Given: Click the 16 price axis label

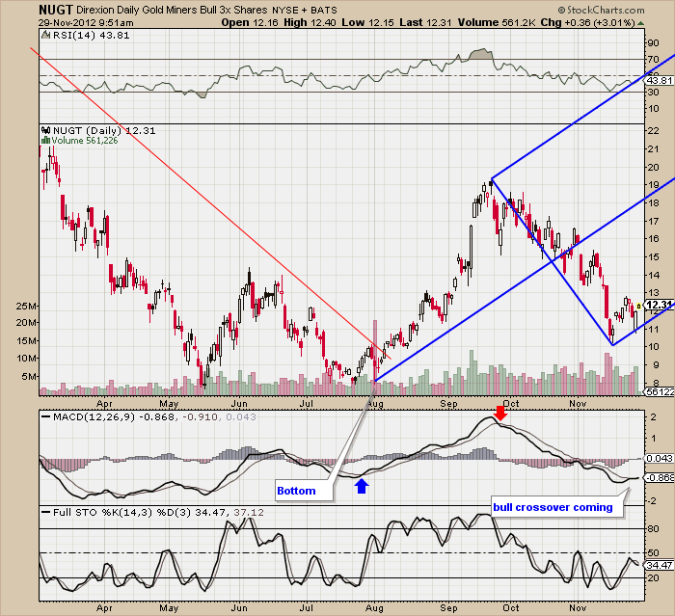Looking at the screenshot, I should (654, 238).
